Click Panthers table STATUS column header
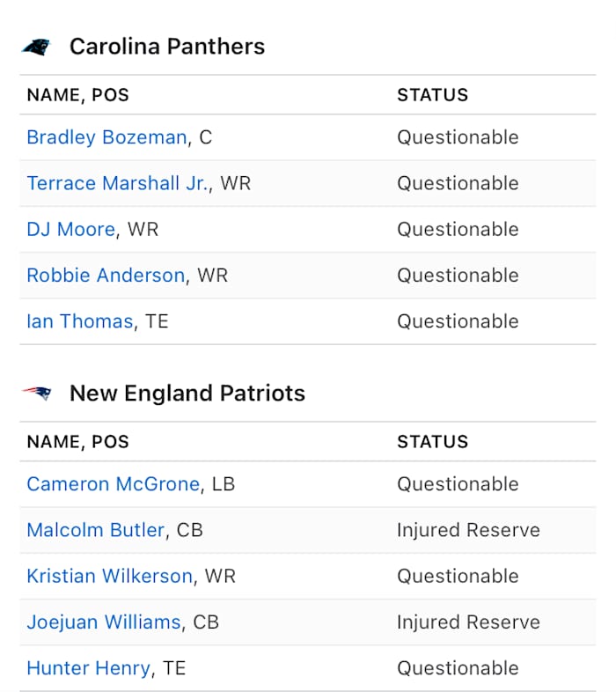This screenshot has height=692, width=616. [432, 95]
